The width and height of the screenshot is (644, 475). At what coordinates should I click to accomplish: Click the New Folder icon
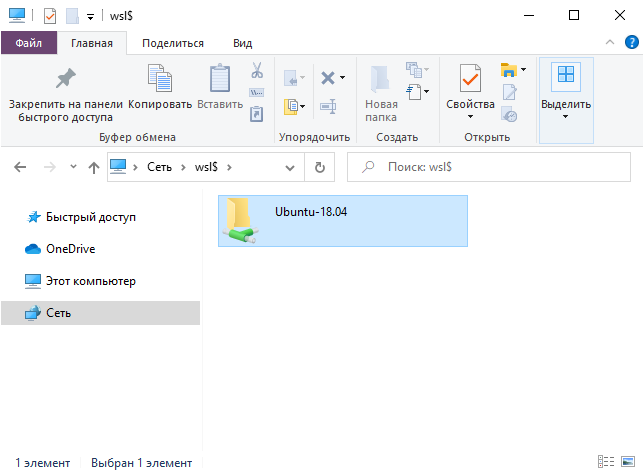coord(380,78)
